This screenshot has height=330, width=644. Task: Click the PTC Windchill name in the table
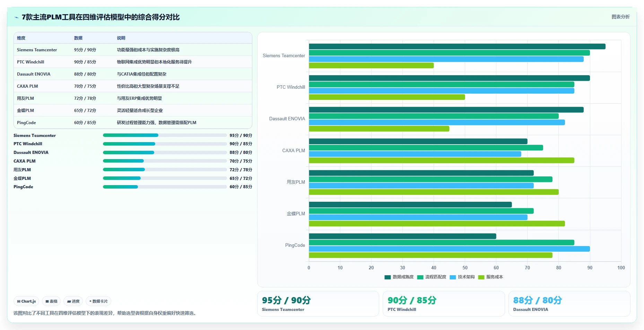[31, 62]
